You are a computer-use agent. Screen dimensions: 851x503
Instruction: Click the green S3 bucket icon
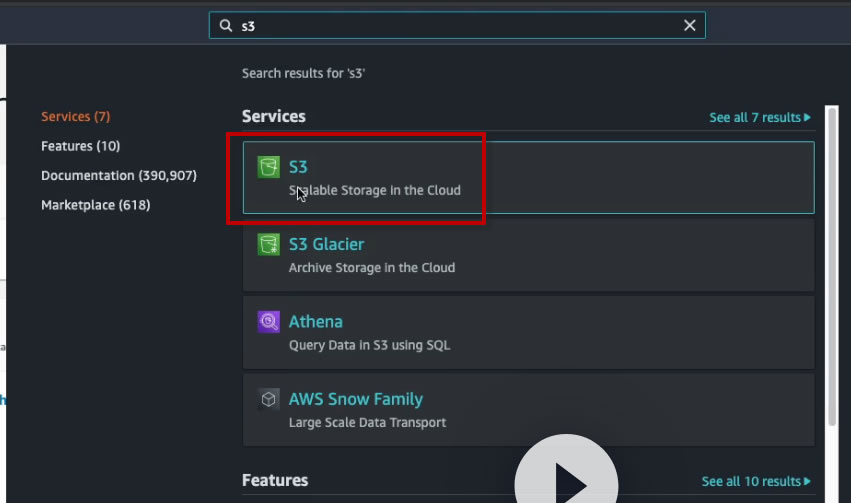point(268,167)
